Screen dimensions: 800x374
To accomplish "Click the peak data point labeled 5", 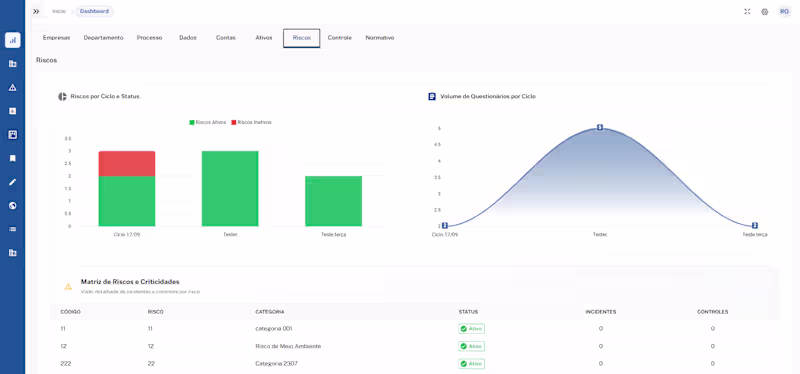I will (600, 128).
